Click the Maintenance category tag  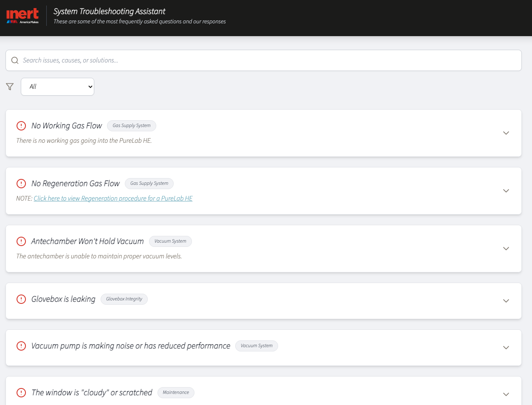176,393
